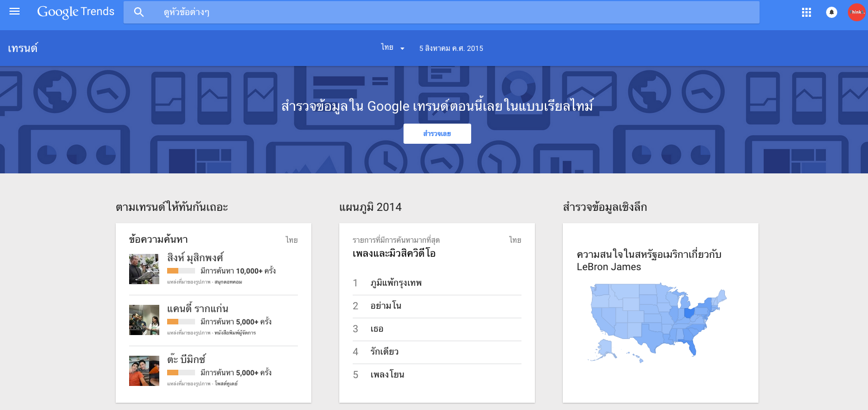Viewport: 868px width, 410px height.
Task: Click the มีการค้นหา 10,000+ ครั้ง count
Action: tap(238, 271)
